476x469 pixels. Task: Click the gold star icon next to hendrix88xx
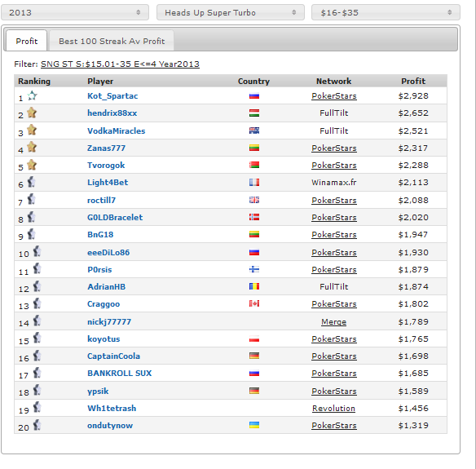tap(32, 113)
